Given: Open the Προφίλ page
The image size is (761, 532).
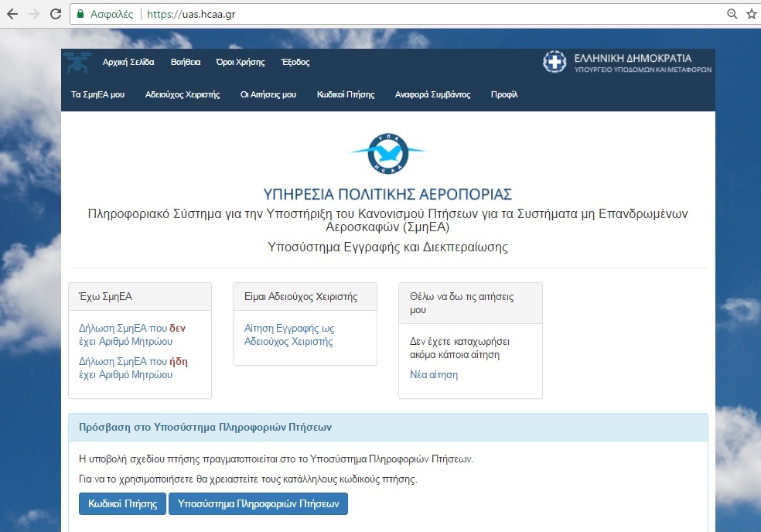Looking at the screenshot, I should [504, 94].
